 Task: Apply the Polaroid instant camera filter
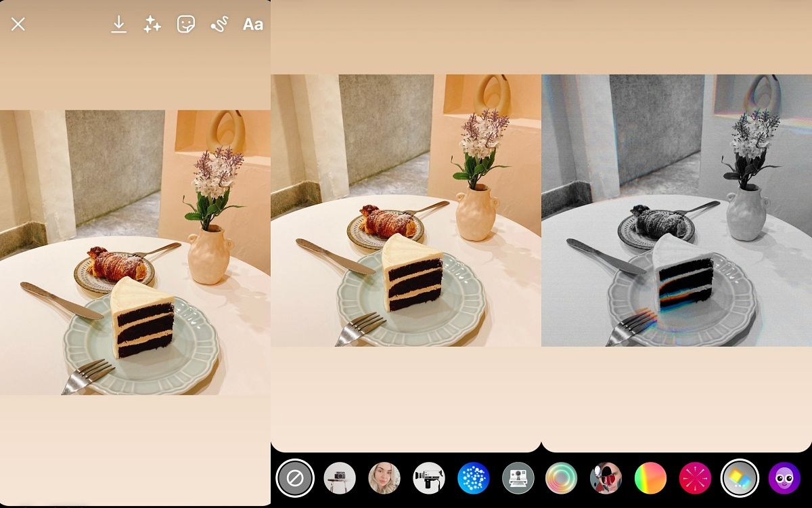click(518, 478)
